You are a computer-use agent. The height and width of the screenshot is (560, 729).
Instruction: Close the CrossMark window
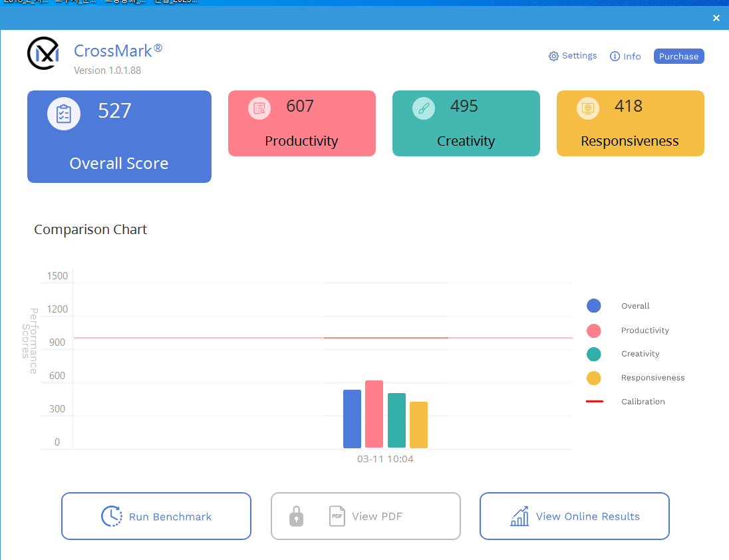click(716, 18)
